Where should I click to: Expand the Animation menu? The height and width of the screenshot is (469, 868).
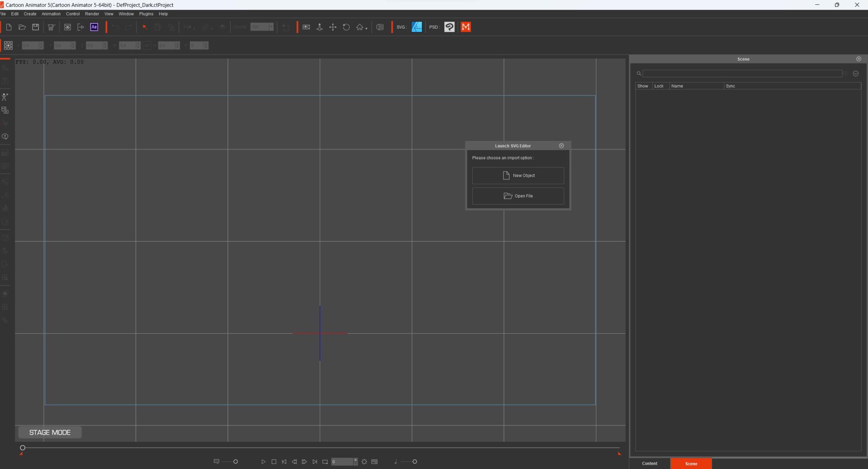coord(50,14)
